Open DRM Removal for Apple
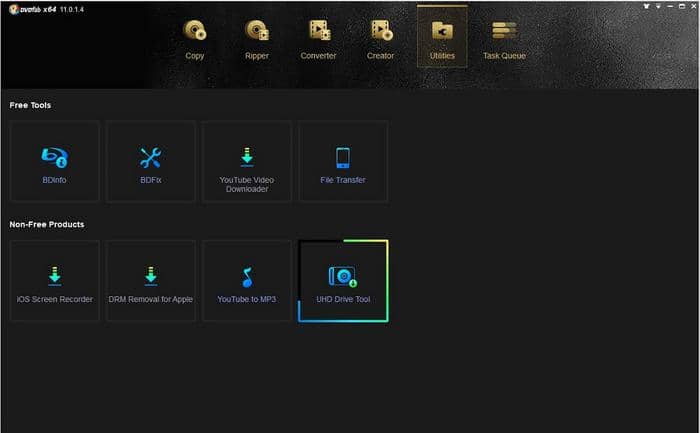Screen dimensions: 700x433 [150, 281]
